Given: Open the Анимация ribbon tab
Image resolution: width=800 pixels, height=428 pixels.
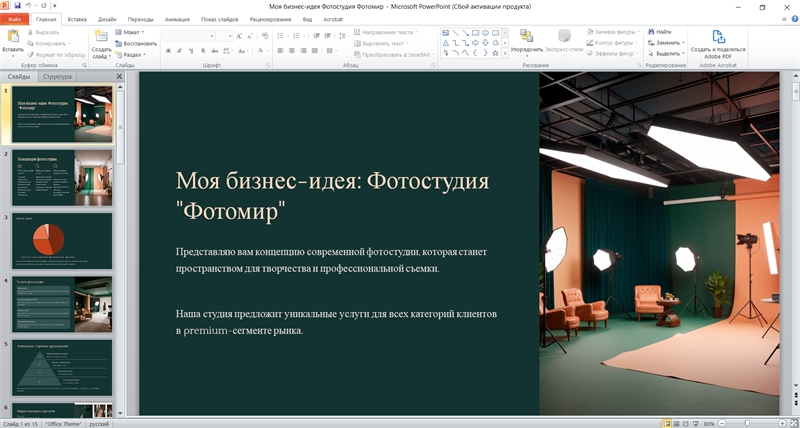Looking at the screenshot, I should pyautogui.click(x=177, y=19).
